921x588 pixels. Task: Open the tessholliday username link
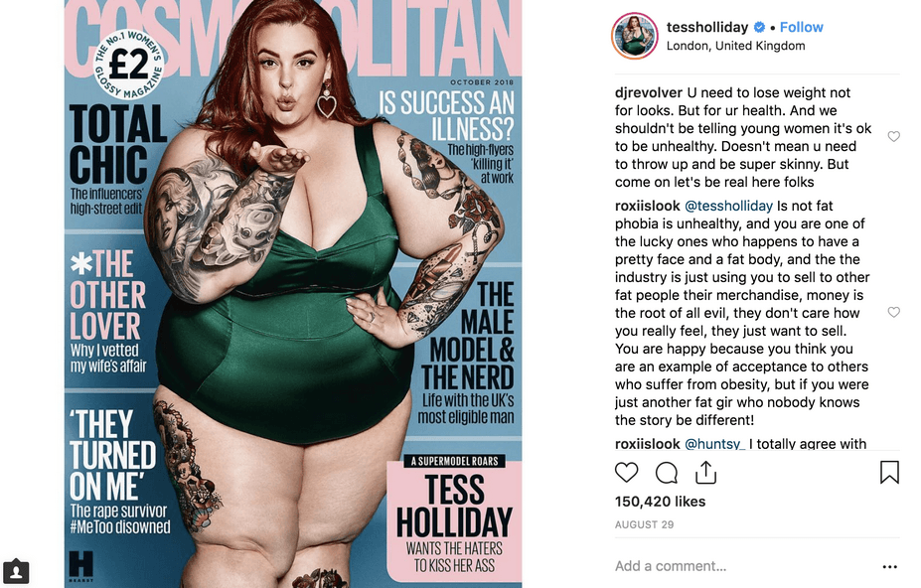(x=707, y=27)
